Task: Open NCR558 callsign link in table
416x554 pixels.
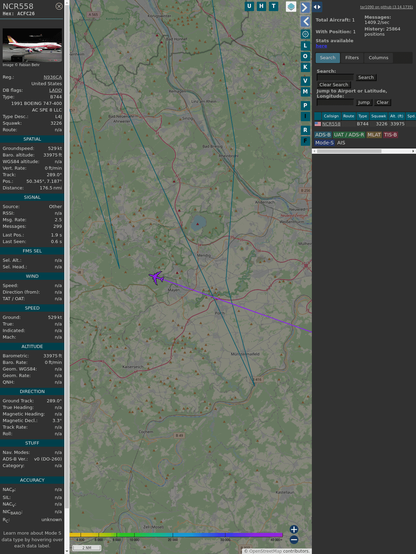Action: 331,124
